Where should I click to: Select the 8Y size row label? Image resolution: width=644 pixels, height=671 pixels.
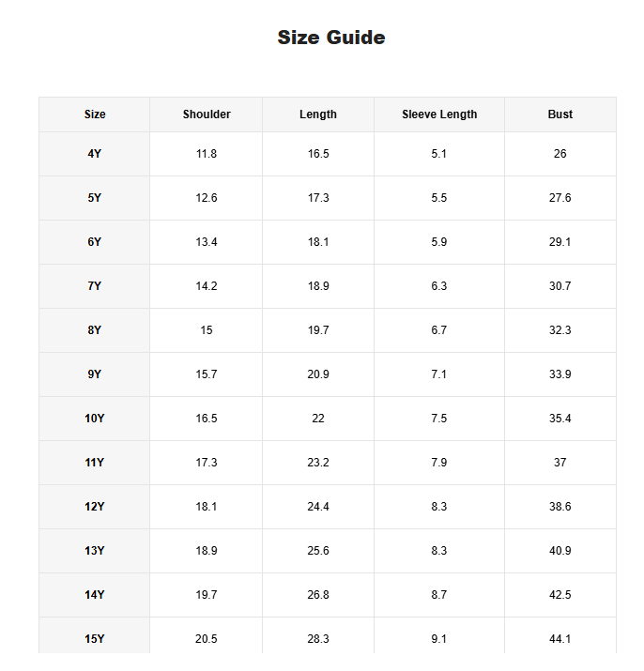[95, 330]
